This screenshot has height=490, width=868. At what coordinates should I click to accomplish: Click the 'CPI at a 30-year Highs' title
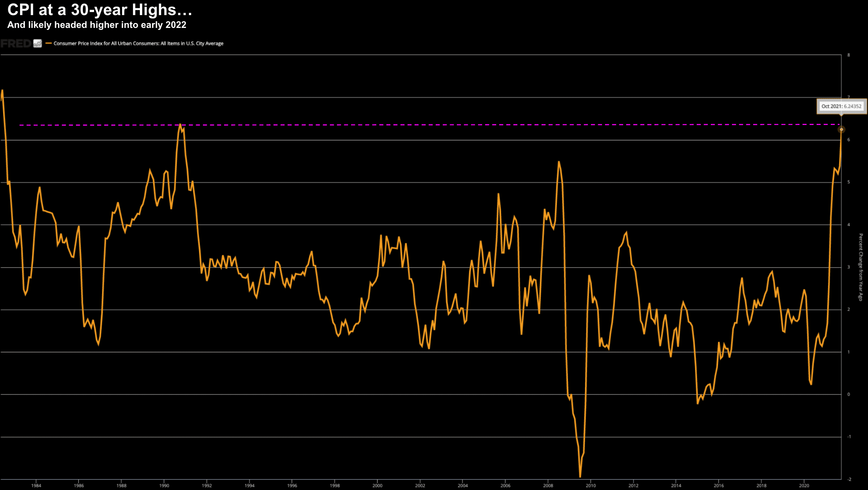coord(100,10)
